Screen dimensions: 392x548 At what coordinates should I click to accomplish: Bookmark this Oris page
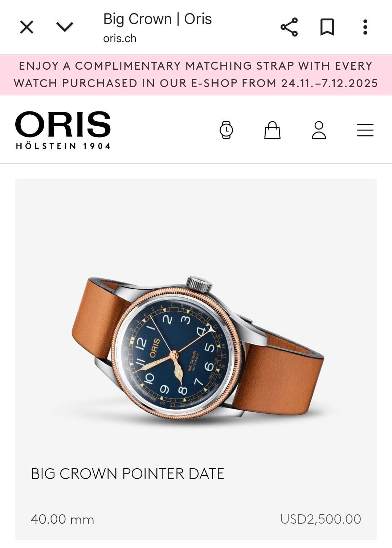[x=327, y=27]
